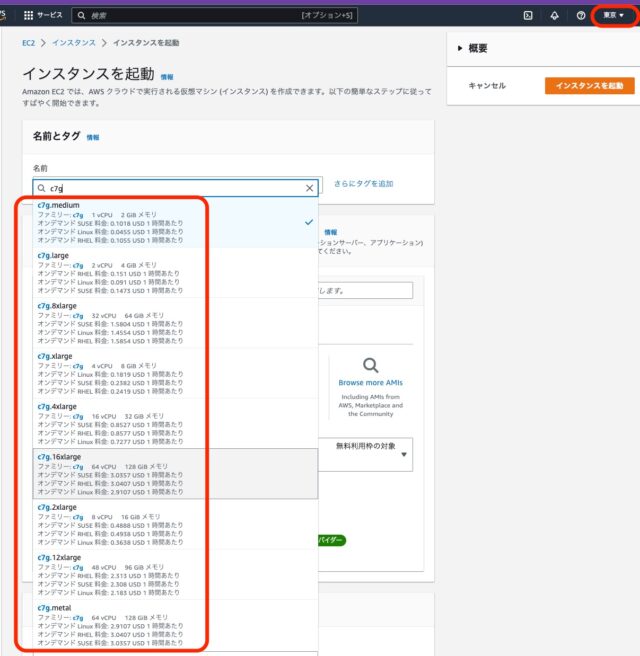The width and height of the screenshot is (640, 656).
Task: Expand the 概要 summary panel
Action: 472,48
